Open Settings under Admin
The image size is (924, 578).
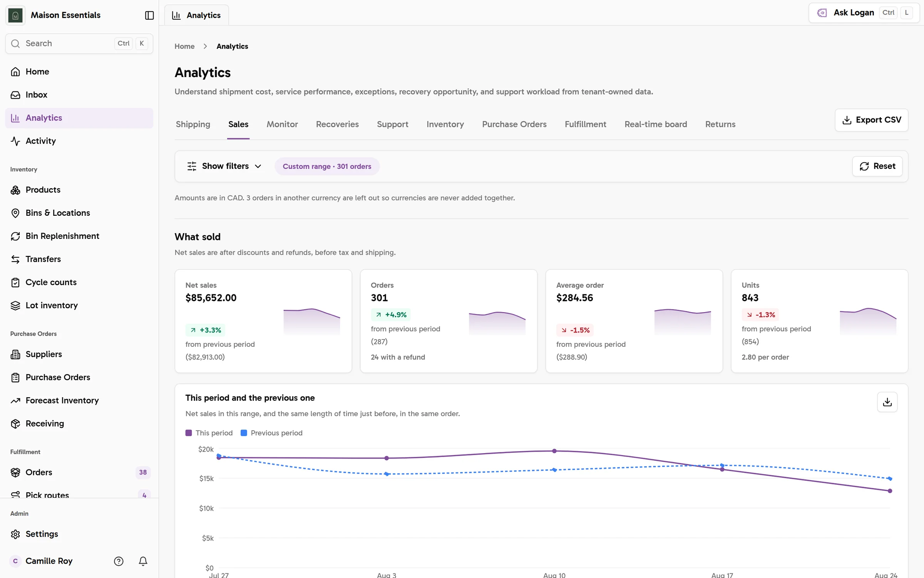pos(79,534)
